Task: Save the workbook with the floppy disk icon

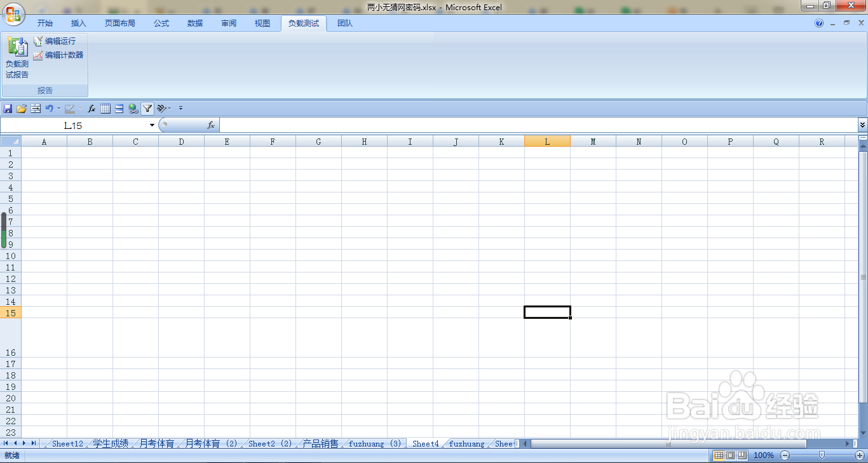Action: coord(8,109)
